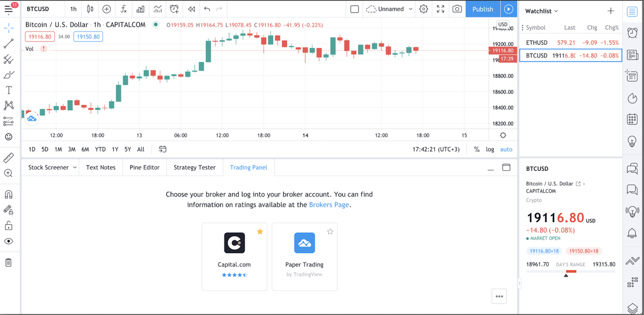
Task: Click the Publish button
Action: (x=483, y=9)
